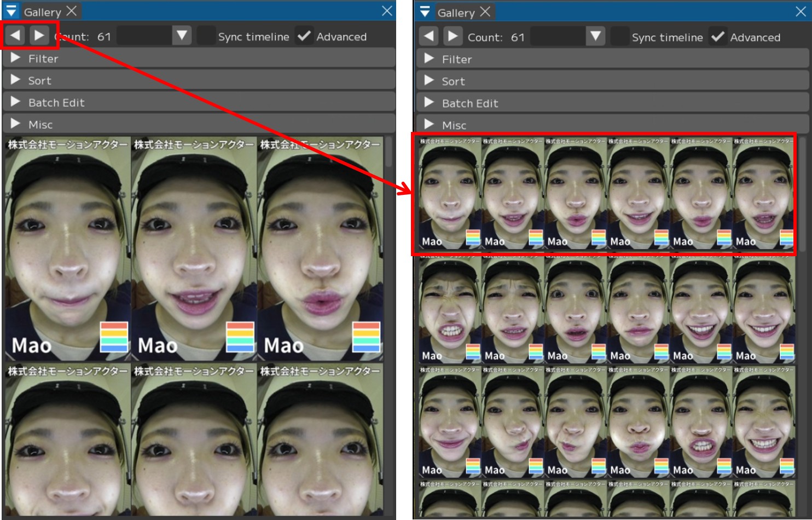Screen dimensions: 812x520
Task: Open the right panel's blue triangle window menu
Action: (425, 12)
